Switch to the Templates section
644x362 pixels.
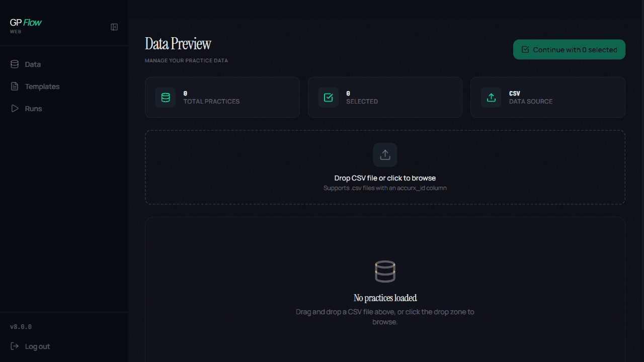(x=42, y=86)
